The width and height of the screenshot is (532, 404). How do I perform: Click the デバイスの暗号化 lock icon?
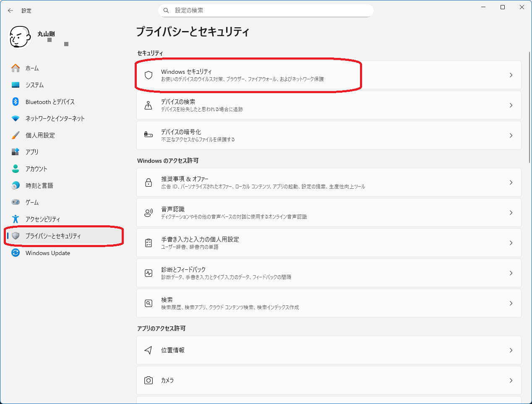point(148,135)
